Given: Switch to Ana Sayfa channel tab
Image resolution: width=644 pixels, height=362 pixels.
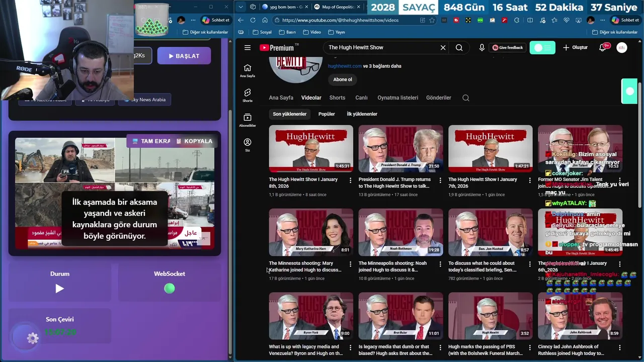Looking at the screenshot, I should (281, 98).
